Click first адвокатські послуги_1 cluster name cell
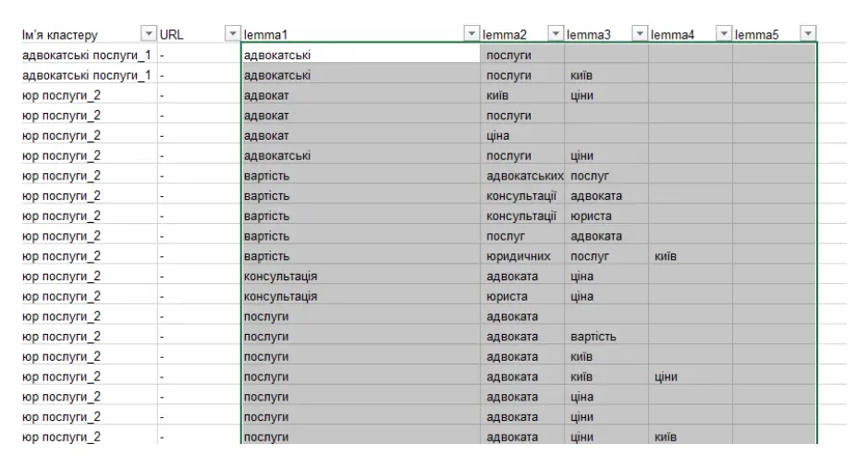The image size is (868, 469). (89, 55)
